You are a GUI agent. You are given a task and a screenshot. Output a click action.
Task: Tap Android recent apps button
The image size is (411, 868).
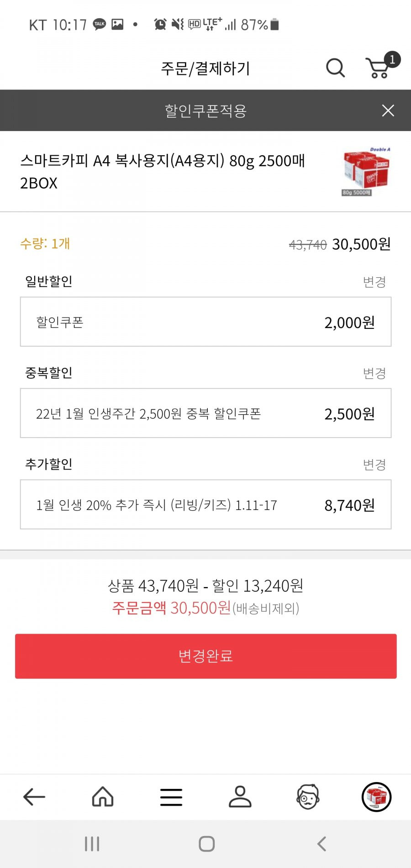point(92,844)
